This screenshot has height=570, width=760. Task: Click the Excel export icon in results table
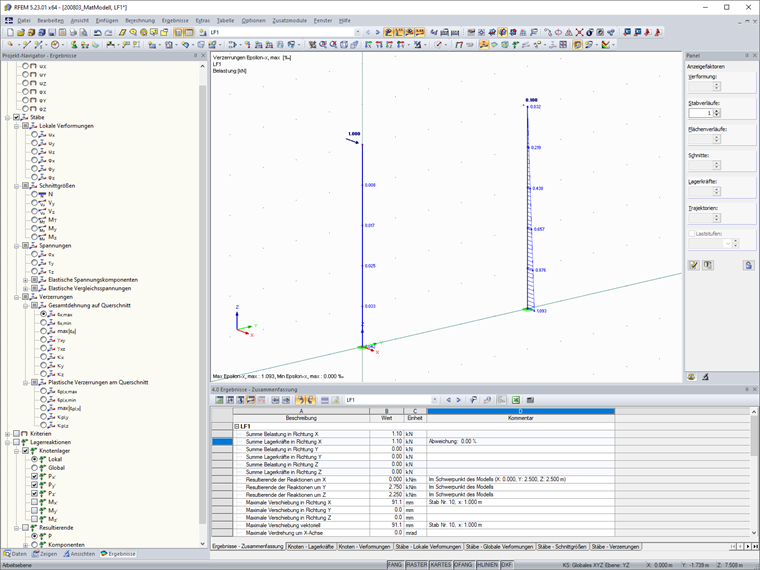tap(516, 400)
